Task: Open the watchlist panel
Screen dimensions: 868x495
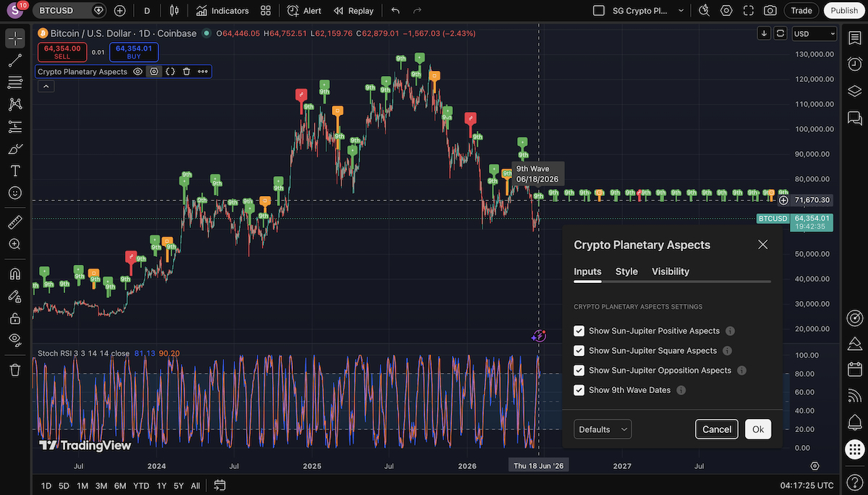Action: coord(854,38)
